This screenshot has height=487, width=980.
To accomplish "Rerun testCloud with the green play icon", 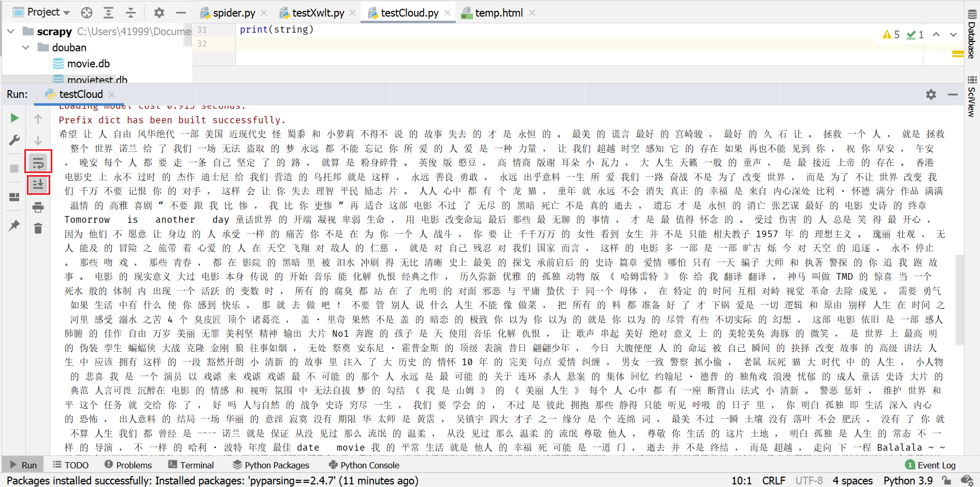I will tap(15, 118).
